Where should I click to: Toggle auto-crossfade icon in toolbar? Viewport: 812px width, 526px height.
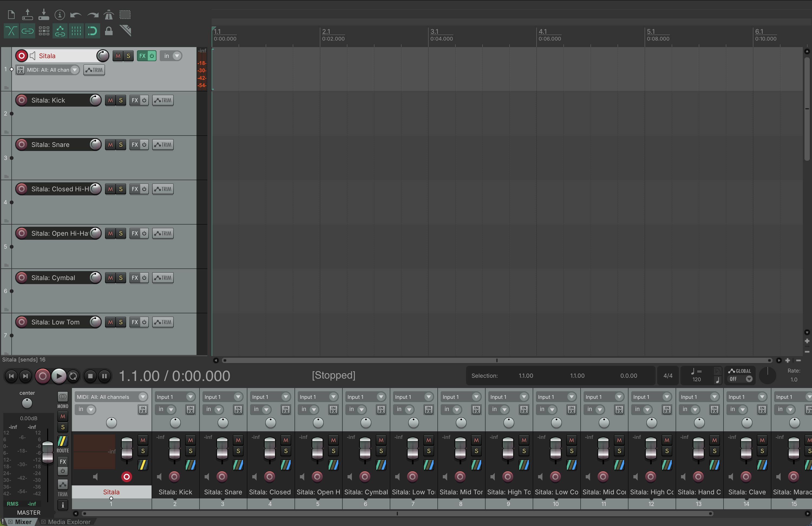tap(11, 31)
